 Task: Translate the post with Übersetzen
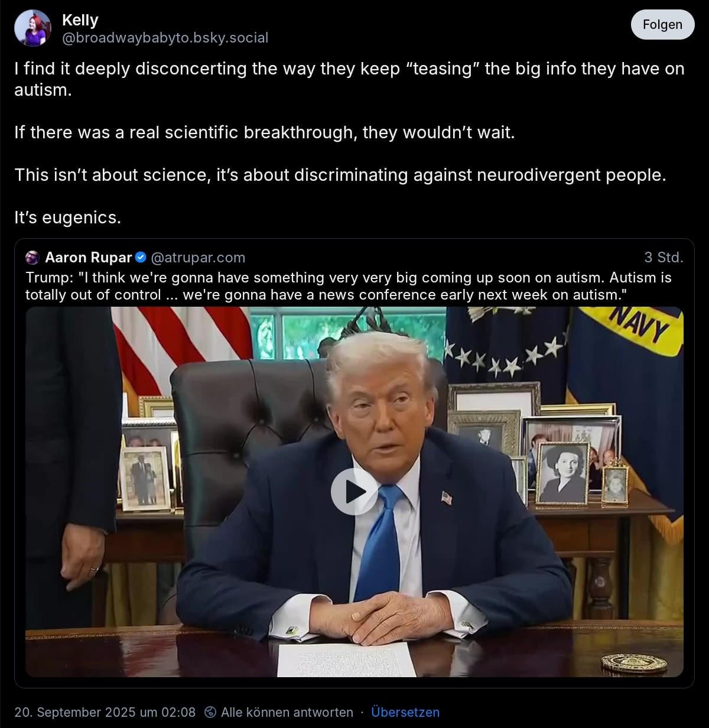click(x=405, y=712)
